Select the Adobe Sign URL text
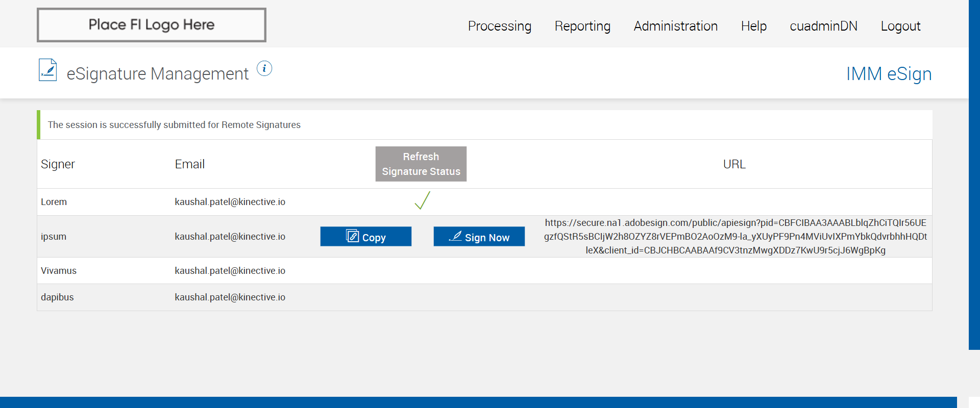Screen dimensions: 980x408 point(736,237)
